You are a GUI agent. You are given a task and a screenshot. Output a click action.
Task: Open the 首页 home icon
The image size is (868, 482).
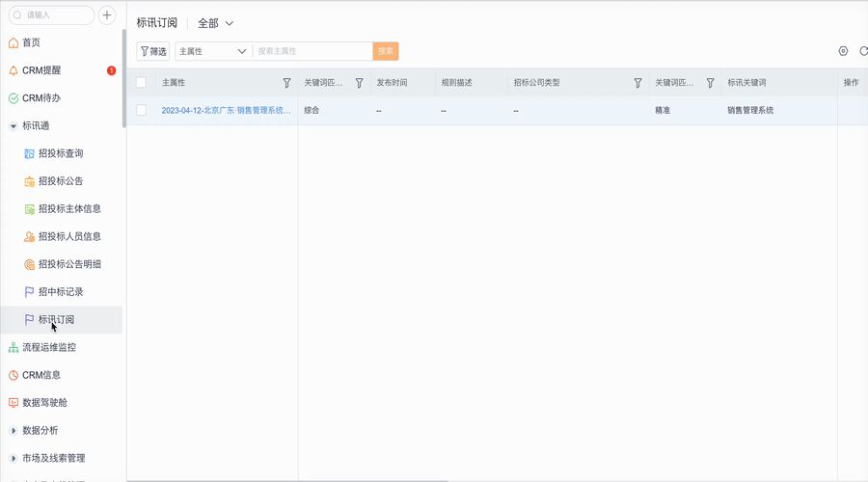pyautogui.click(x=14, y=42)
